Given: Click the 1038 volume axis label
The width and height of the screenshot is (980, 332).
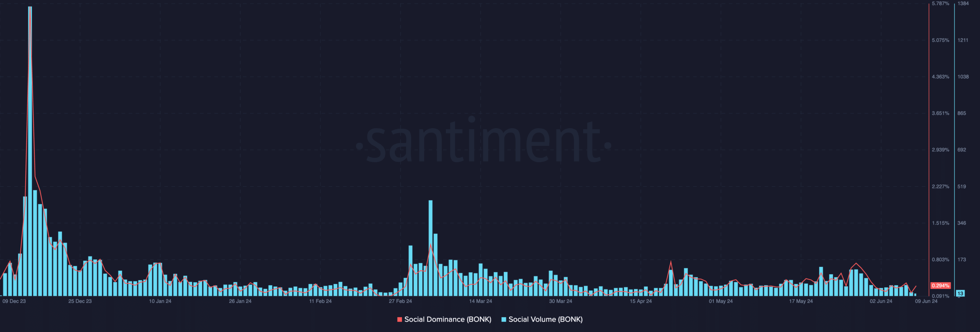Looking at the screenshot, I should [963, 77].
